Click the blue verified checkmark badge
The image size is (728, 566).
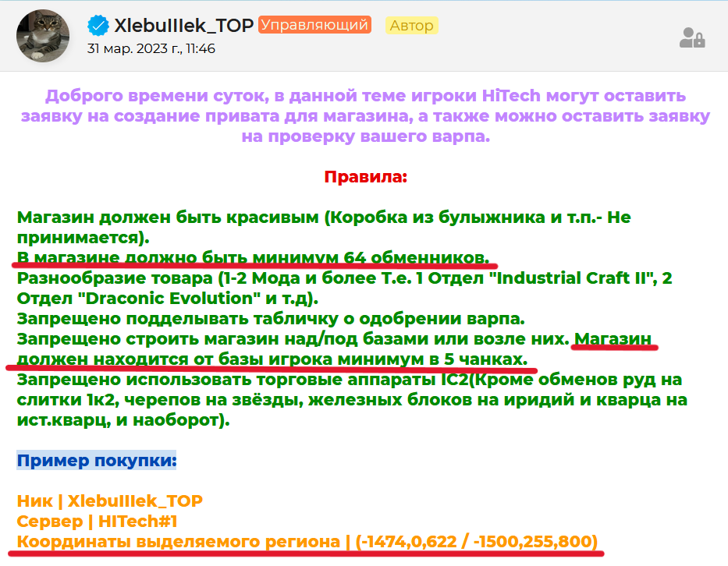pyautogui.click(x=98, y=26)
